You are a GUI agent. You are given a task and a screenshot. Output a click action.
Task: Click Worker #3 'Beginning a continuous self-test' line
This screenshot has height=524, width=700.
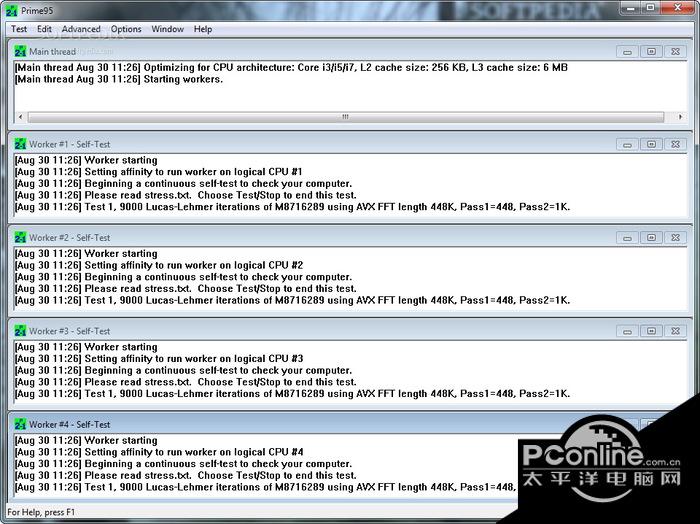click(183, 370)
